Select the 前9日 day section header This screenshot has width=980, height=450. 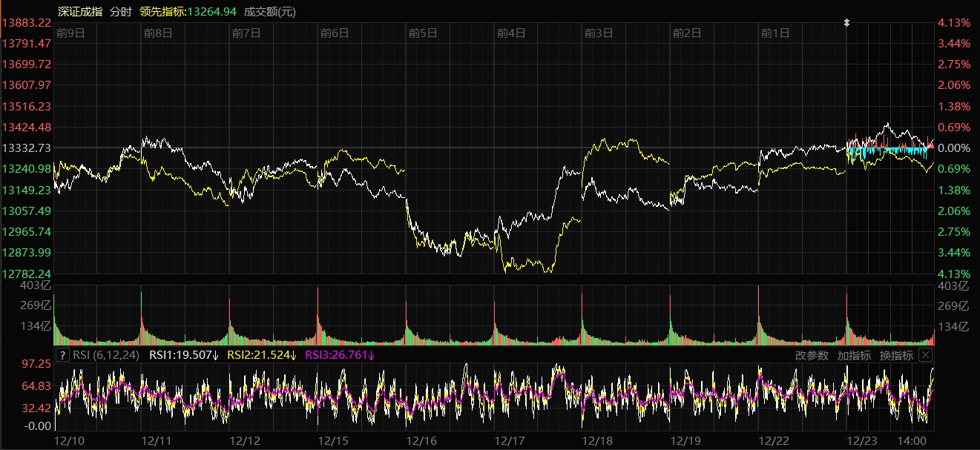pyautogui.click(x=70, y=33)
